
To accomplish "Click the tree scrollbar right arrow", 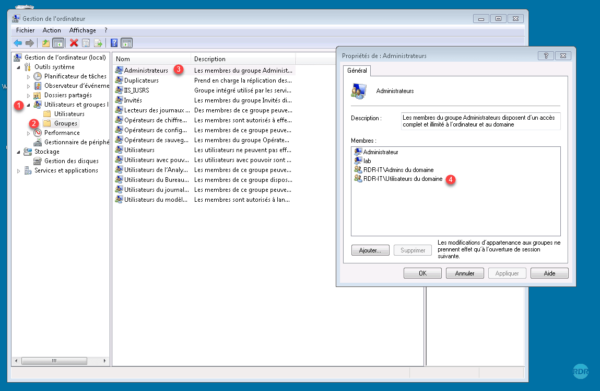I will coord(104,360).
